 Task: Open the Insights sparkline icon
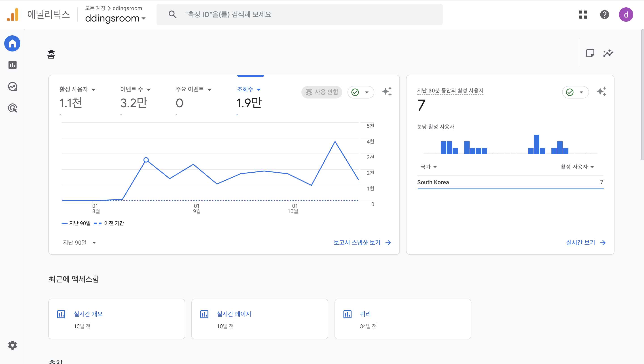pyautogui.click(x=608, y=53)
